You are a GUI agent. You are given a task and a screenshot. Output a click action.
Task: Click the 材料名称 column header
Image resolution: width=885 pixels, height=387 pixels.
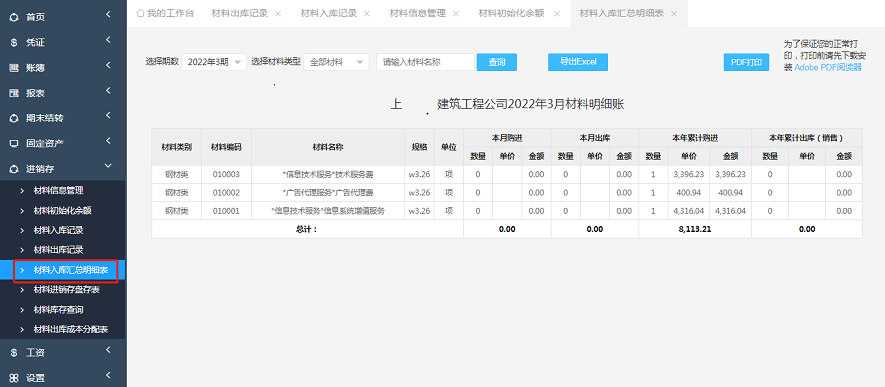pos(328,147)
